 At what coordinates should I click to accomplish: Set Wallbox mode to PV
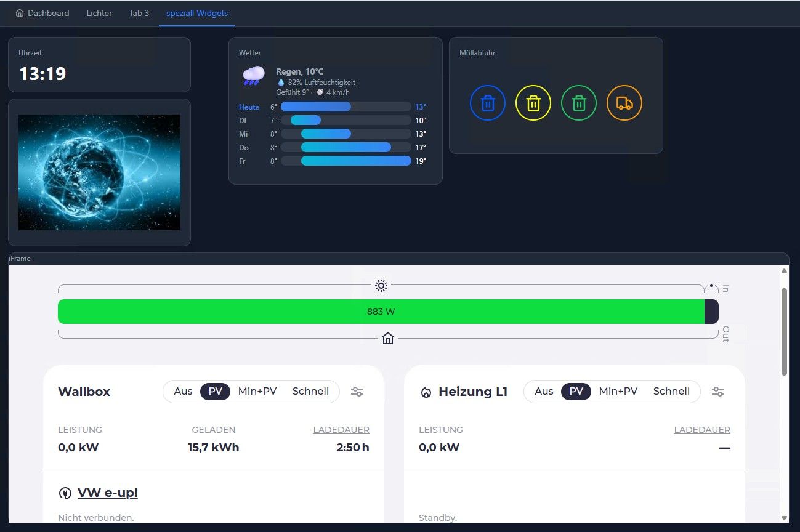216,392
